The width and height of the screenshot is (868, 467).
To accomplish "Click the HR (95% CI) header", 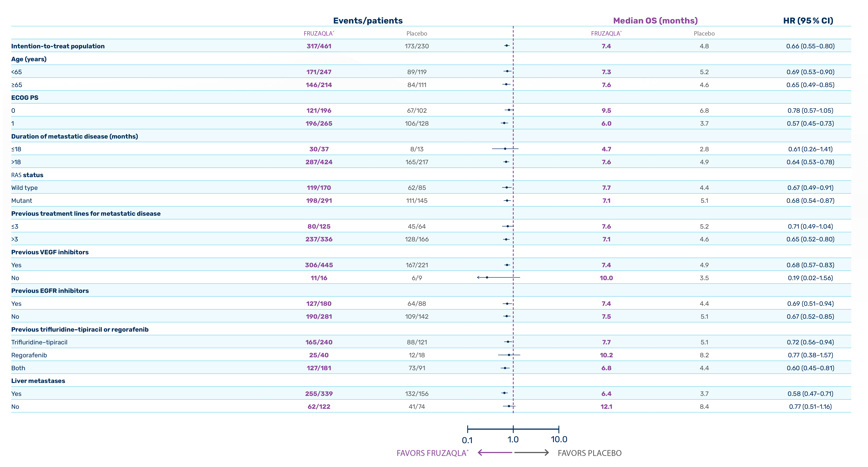I will pyautogui.click(x=808, y=20).
